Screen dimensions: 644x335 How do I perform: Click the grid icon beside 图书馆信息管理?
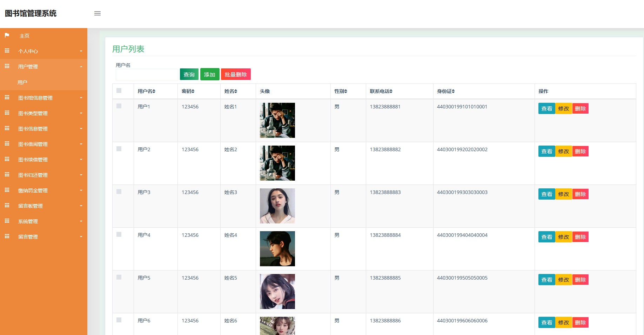click(x=7, y=98)
